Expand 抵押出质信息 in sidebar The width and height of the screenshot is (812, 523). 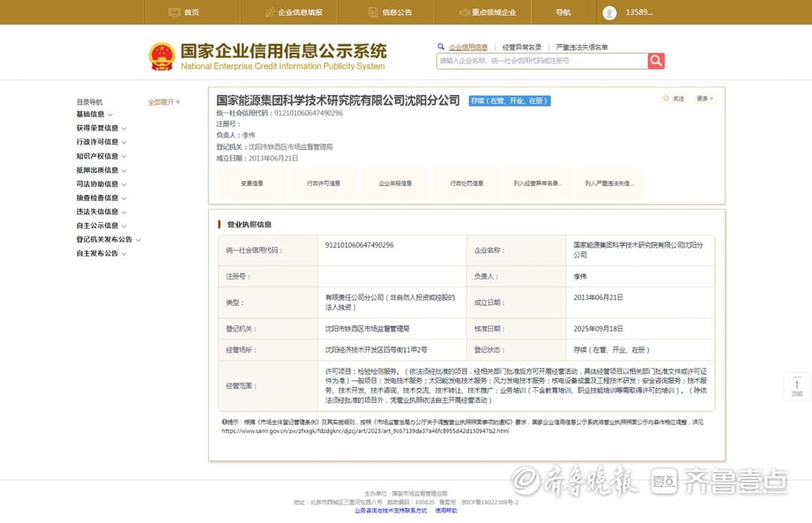pyautogui.click(x=101, y=170)
